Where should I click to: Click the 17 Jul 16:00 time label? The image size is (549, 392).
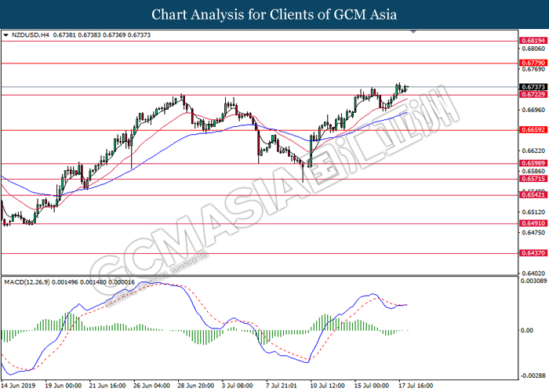point(416,386)
